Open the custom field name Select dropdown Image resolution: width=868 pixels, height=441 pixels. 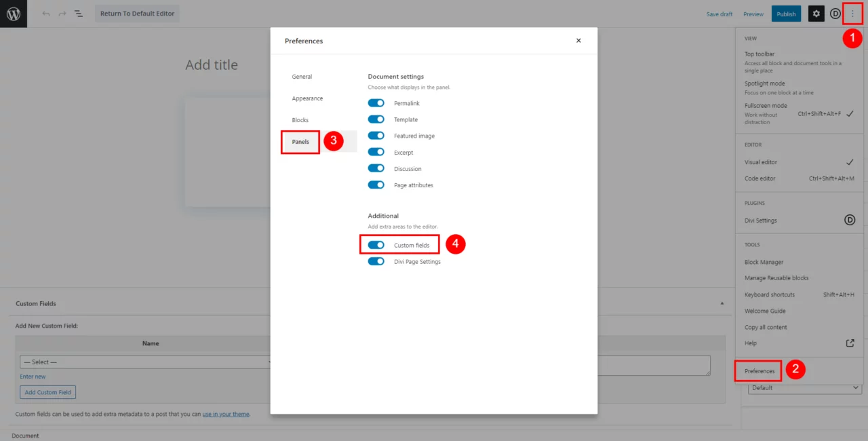144,362
